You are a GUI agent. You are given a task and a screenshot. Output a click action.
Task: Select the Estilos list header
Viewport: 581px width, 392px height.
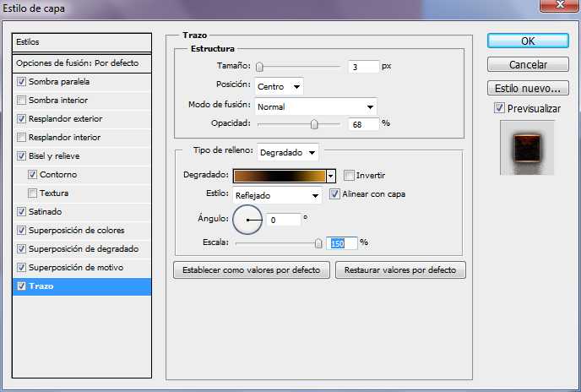pos(82,42)
